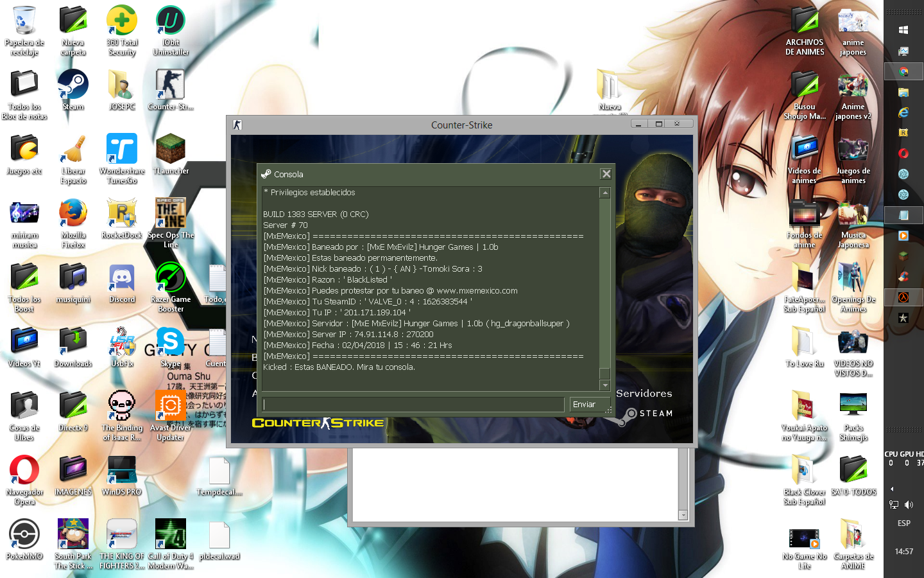Image resolution: width=924 pixels, height=578 pixels.
Task: Open Liberar Espacio shortcut
Action: (73, 159)
